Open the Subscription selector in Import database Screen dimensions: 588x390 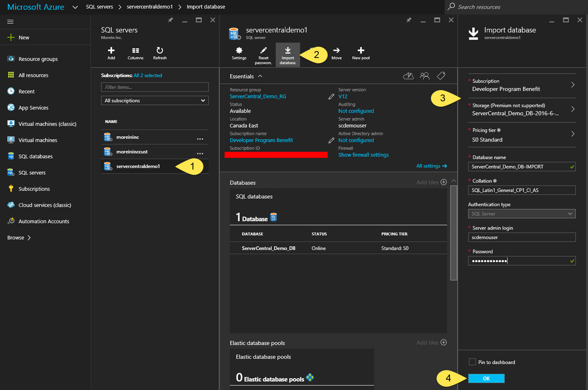522,85
